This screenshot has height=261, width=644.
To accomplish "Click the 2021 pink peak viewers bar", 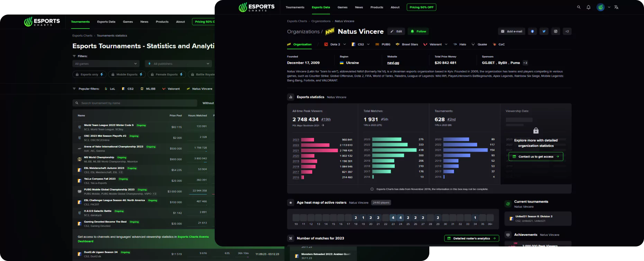I will (319, 150).
